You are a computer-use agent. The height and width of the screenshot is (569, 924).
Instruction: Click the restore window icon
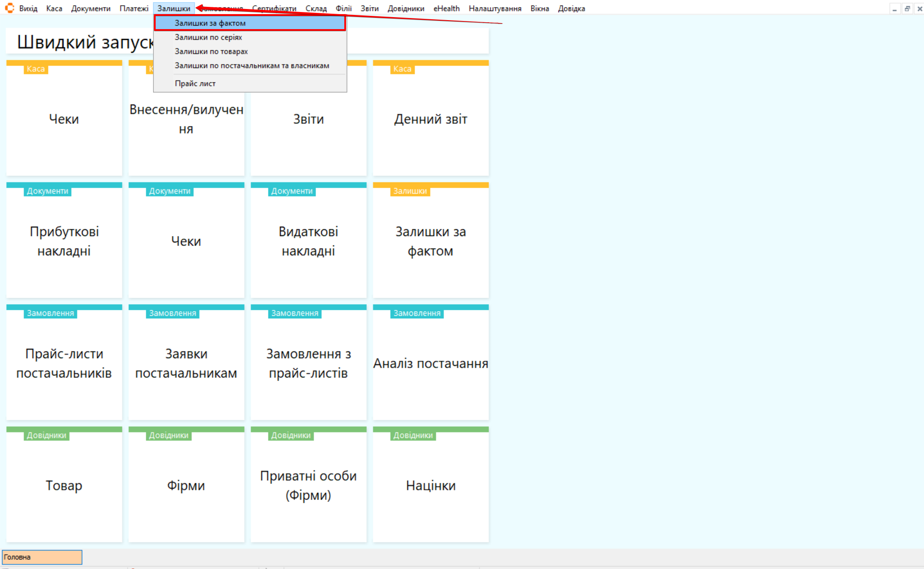[x=907, y=9]
